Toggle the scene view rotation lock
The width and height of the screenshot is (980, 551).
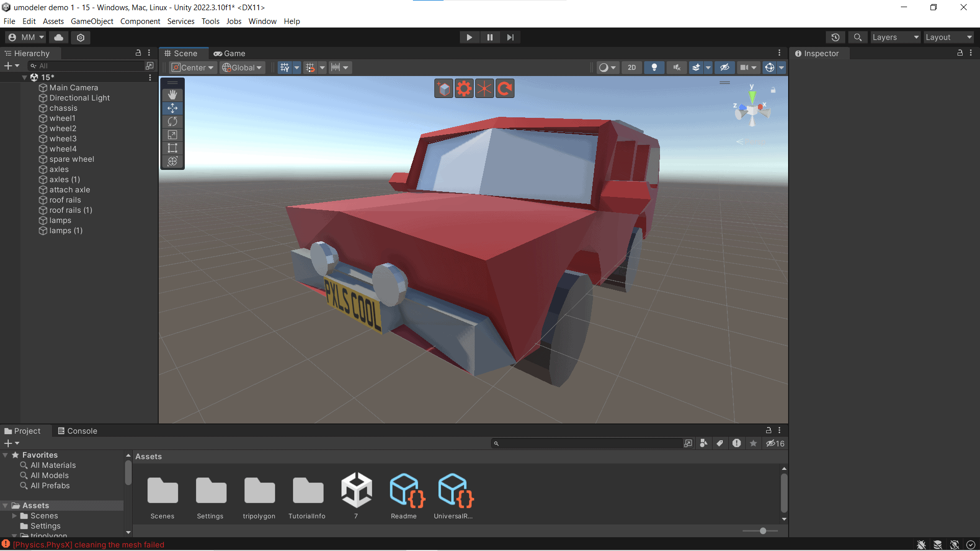[x=773, y=90]
